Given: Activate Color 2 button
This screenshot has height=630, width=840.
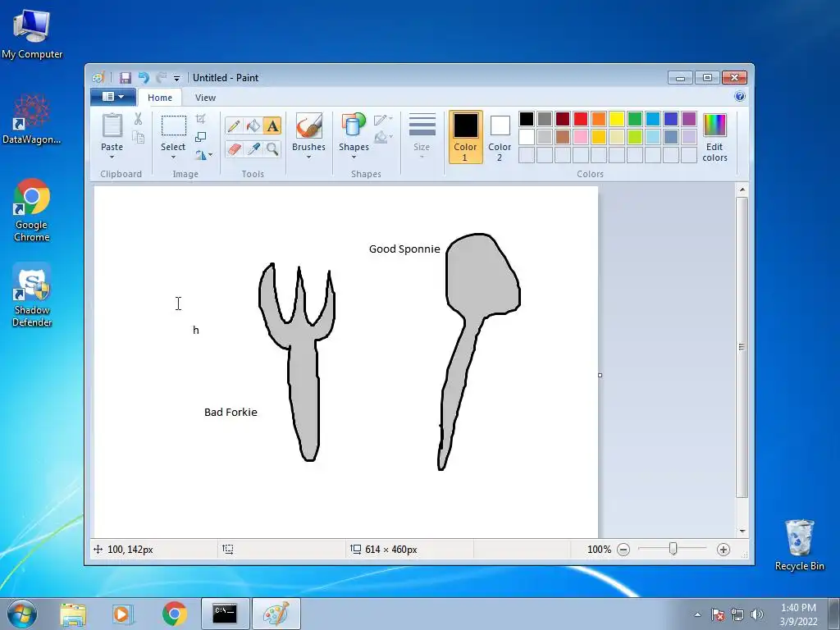Looking at the screenshot, I should click(x=500, y=137).
